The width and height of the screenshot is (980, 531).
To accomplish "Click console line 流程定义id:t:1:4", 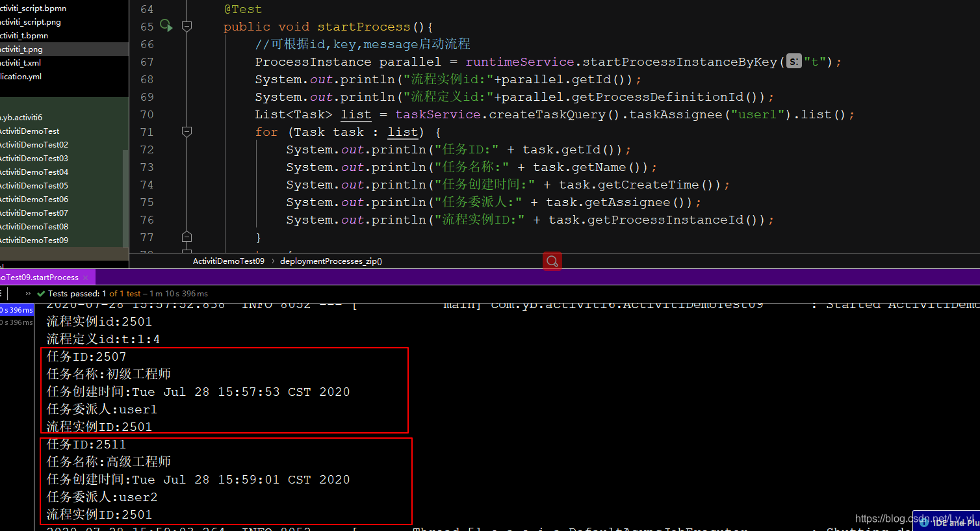I will point(103,339).
